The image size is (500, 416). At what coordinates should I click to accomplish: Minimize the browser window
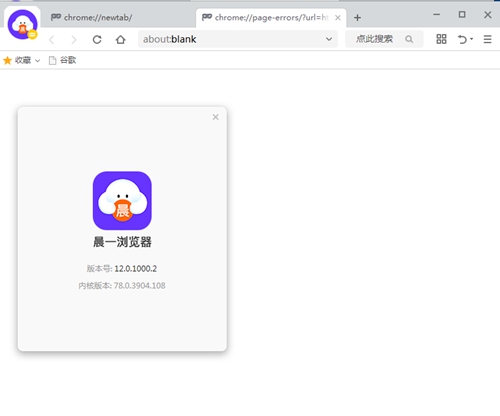(436, 15)
